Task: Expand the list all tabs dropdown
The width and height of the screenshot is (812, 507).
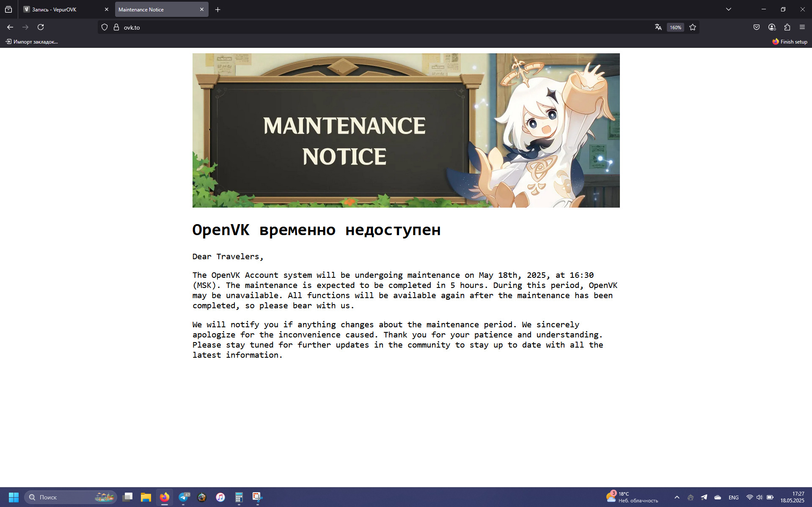Action: [x=729, y=9]
